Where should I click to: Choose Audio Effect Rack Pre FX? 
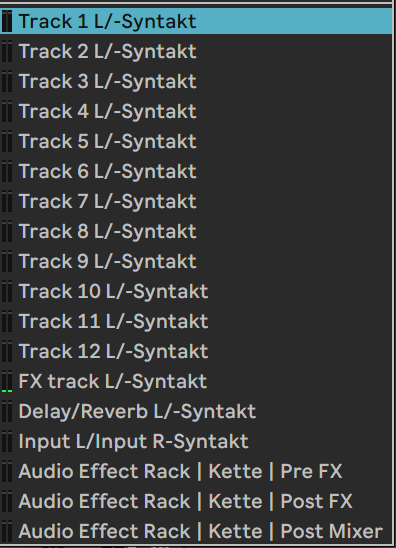coord(196,472)
